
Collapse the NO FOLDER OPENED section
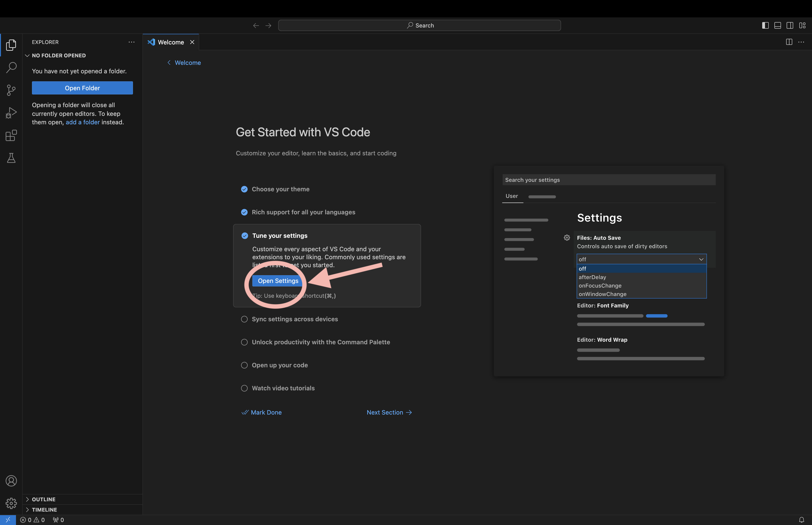click(x=82, y=55)
